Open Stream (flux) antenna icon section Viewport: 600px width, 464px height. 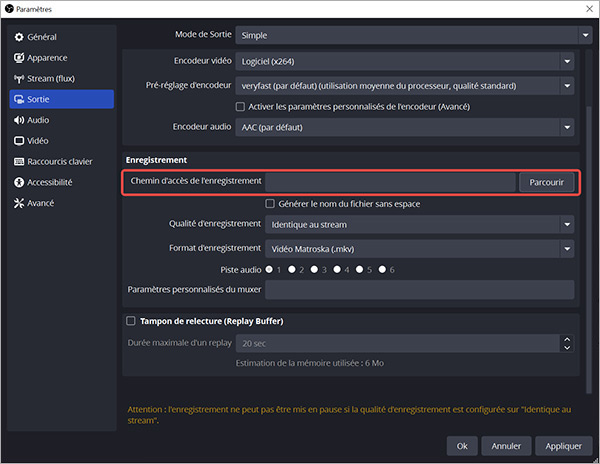tap(19, 78)
